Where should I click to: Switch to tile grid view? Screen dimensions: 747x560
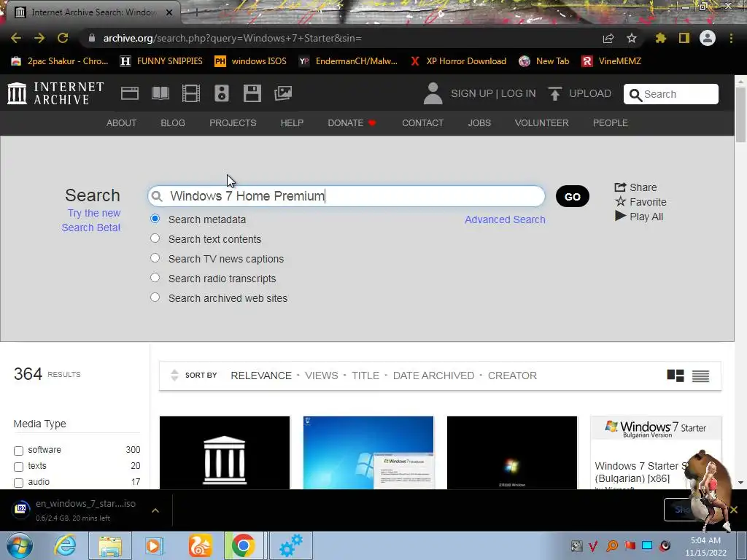(675, 376)
